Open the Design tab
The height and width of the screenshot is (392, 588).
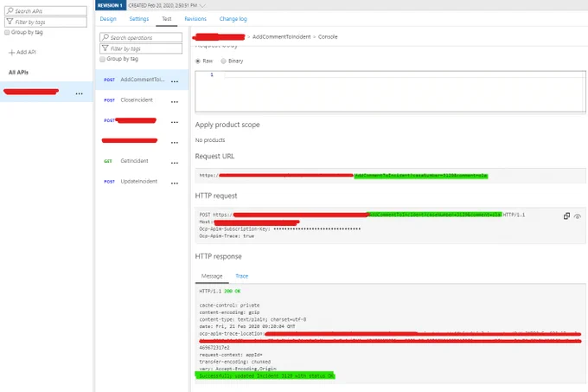click(x=108, y=19)
